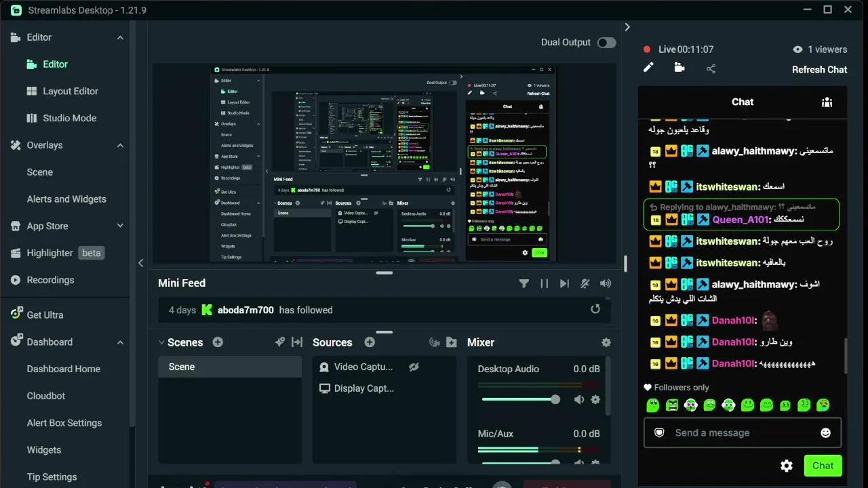Open Desktop Audio source settings gear
Image resolution: width=868 pixels, height=488 pixels.
click(595, 400)
